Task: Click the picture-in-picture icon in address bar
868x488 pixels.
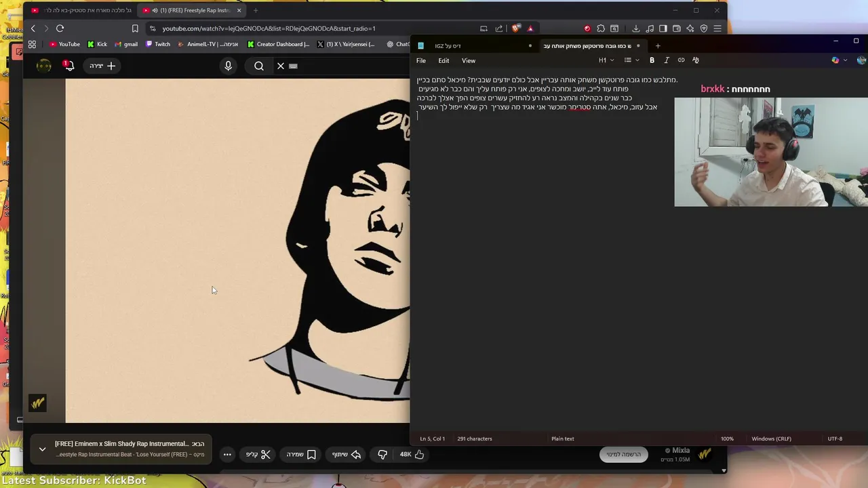Action: [x=484, y=28]
